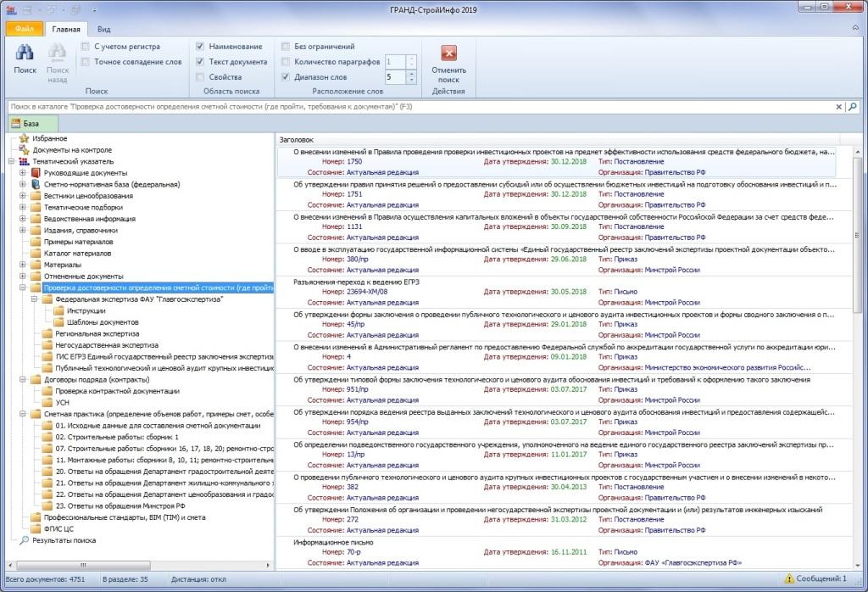Click the Сметно-нормативная база (федеральная) icon
The height and width of the screenshot is (592, 868).
click(x=36, y=184)
